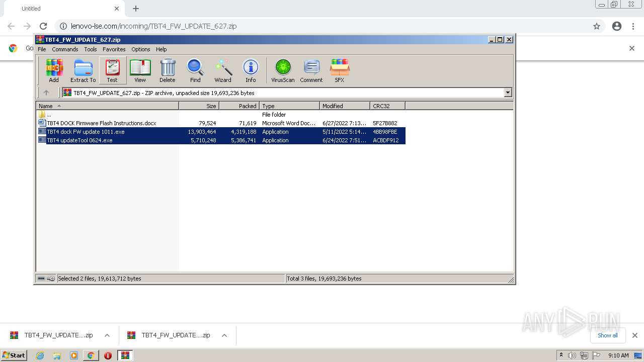Click the Extract To toolbar icon
The height and width of the screenshot is (362, 644).
[83, 70]
